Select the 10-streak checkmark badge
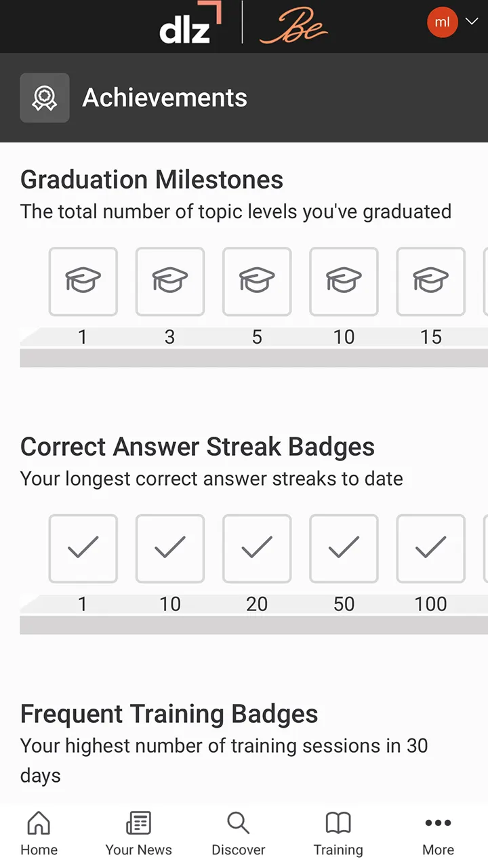488x868 pixels. pyautogui.click(x=170, y=549)
